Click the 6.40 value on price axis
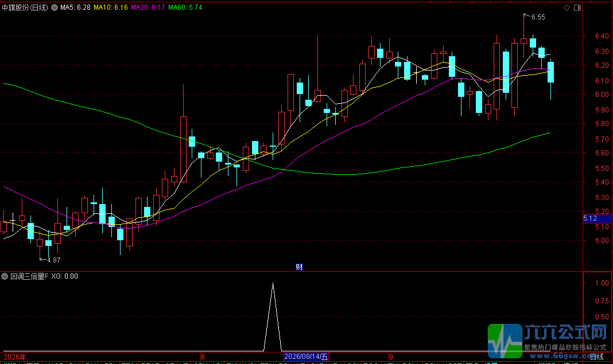 (x=602, y=36)
